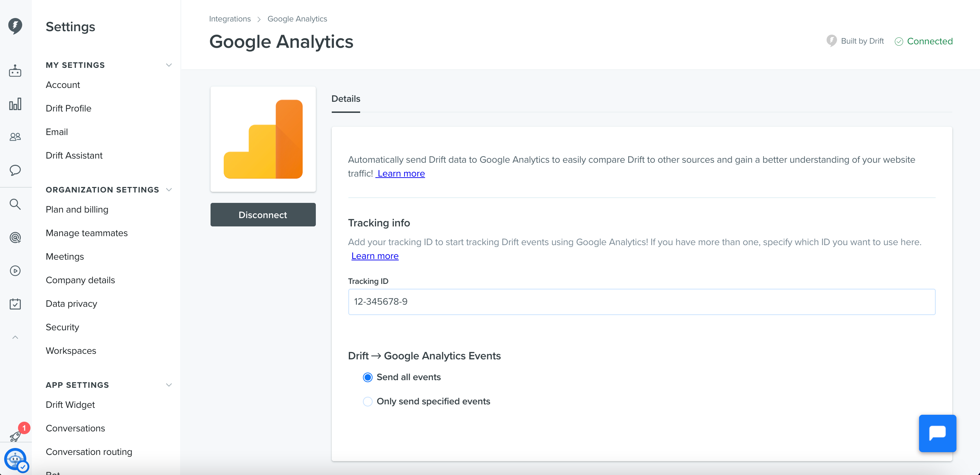This screenshot has height=475, width=980.
Task: Click the Drift lightning logo icon
Action: (x=15, y=26)
